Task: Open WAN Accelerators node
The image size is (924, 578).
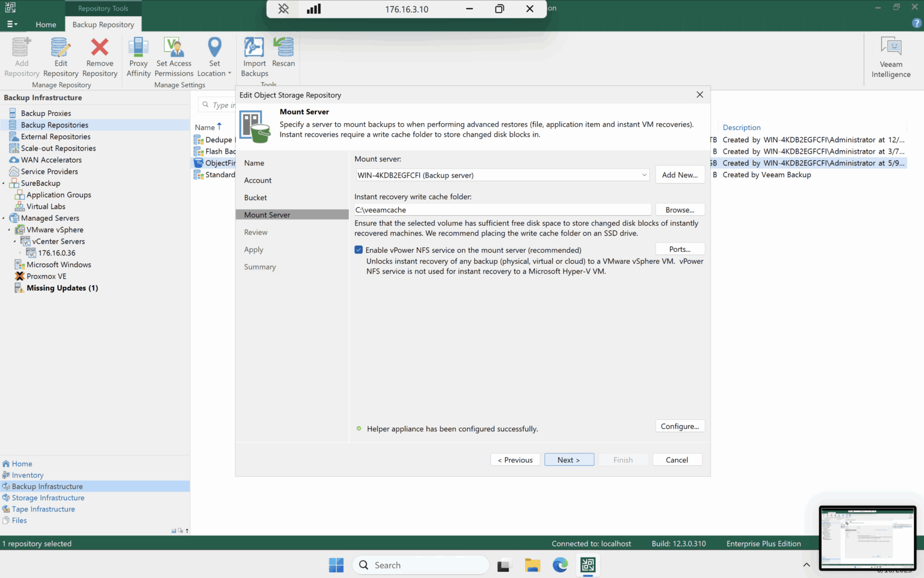Action: [x=51, y=160]
